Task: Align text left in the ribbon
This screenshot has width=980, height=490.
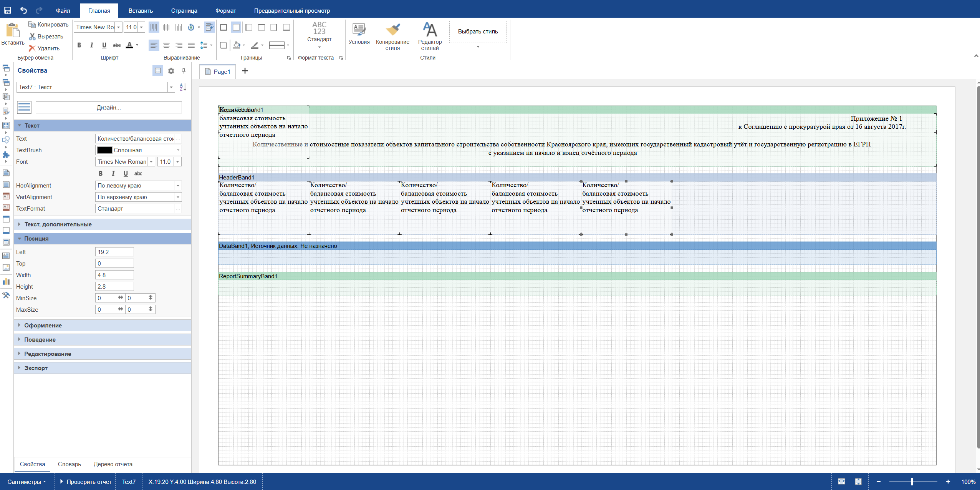Action: [x=154, y=45]
